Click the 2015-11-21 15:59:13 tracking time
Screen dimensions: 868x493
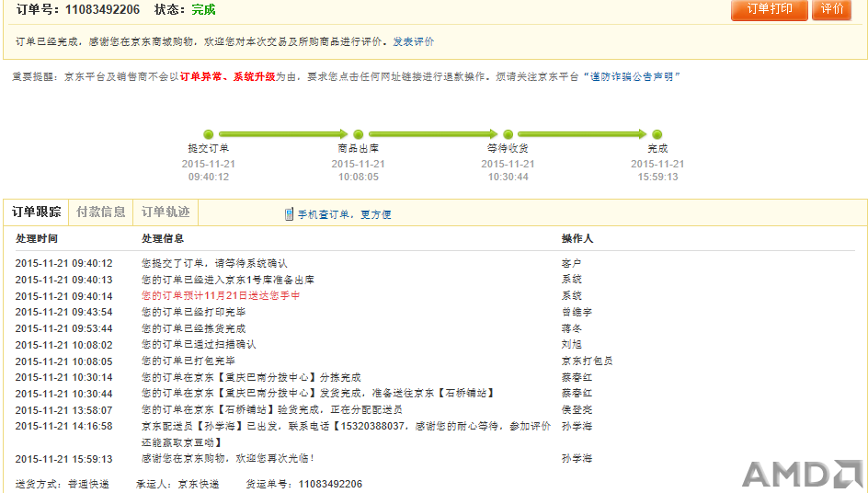(x=63, y=459)
